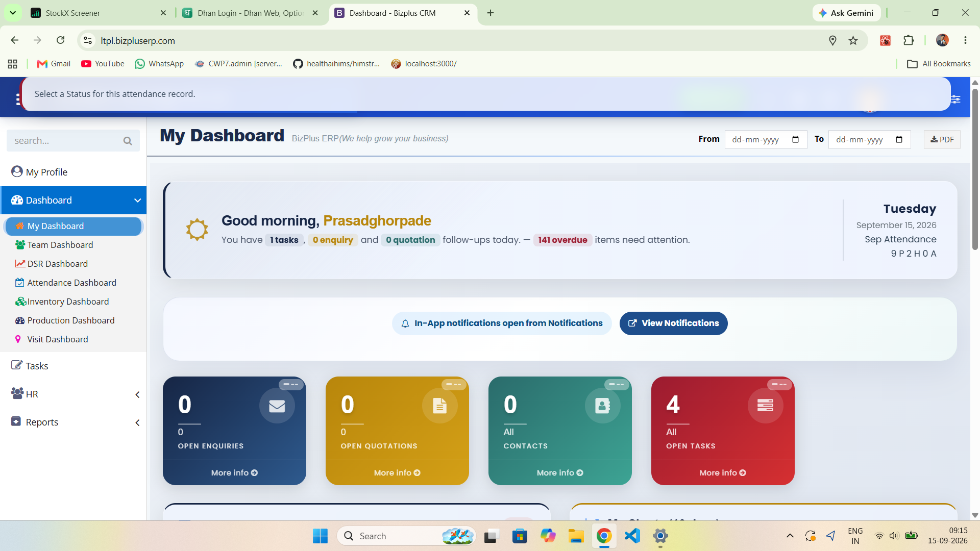Image resolution: width=980 pixels, height=551 pixels.
Task: Open the filter settings icon in top bar
Action: point(956,99)
